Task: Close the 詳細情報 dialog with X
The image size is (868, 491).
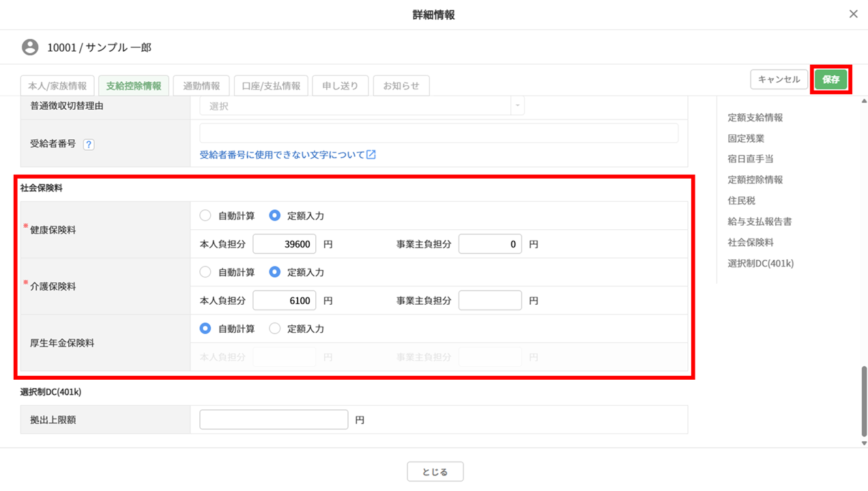Action: click(853, 14)
